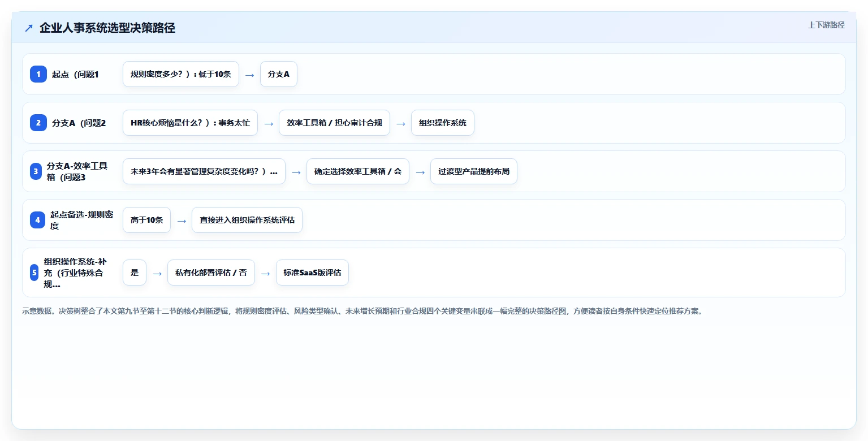Open the 规则密度多少 低于10条 node
Image resolution: width=868 pixels, height=441 pixels.
click(181, 74)
